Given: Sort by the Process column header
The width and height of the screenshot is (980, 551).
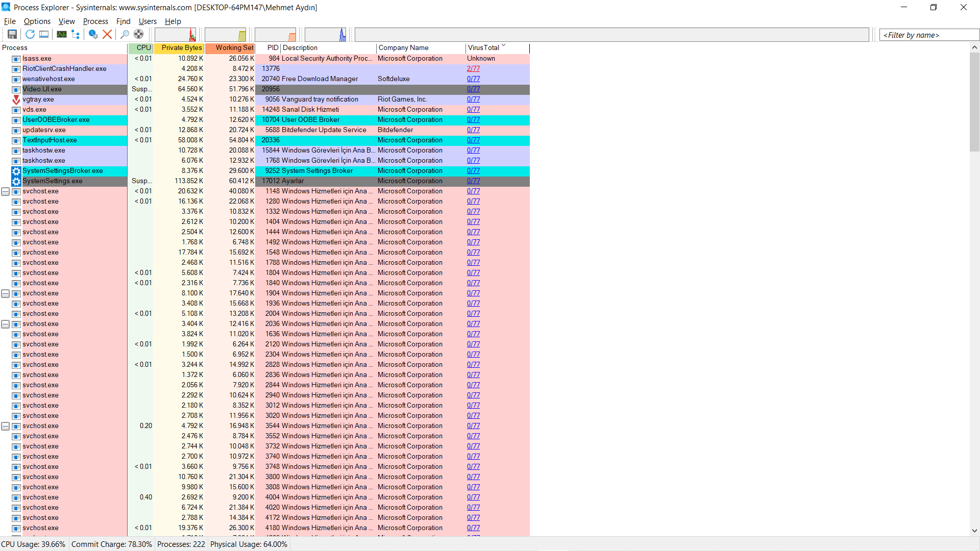Looking at the screenshot, I should click(x=64, y=48).
